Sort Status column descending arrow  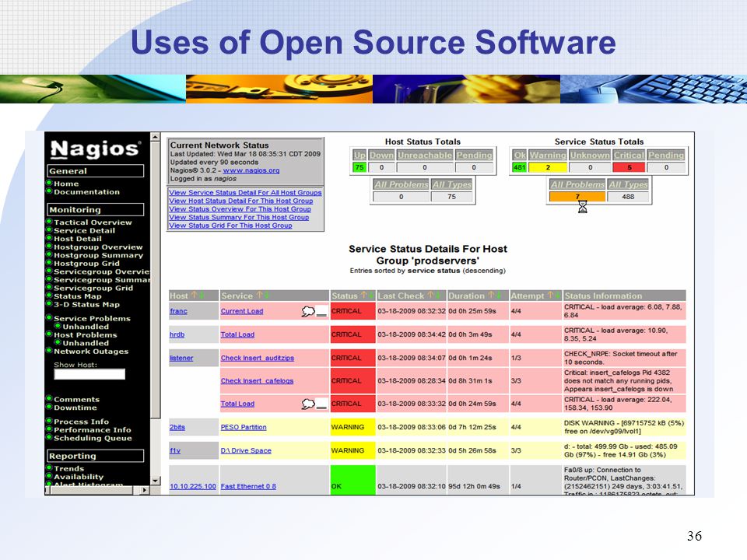tap(370, 296)
